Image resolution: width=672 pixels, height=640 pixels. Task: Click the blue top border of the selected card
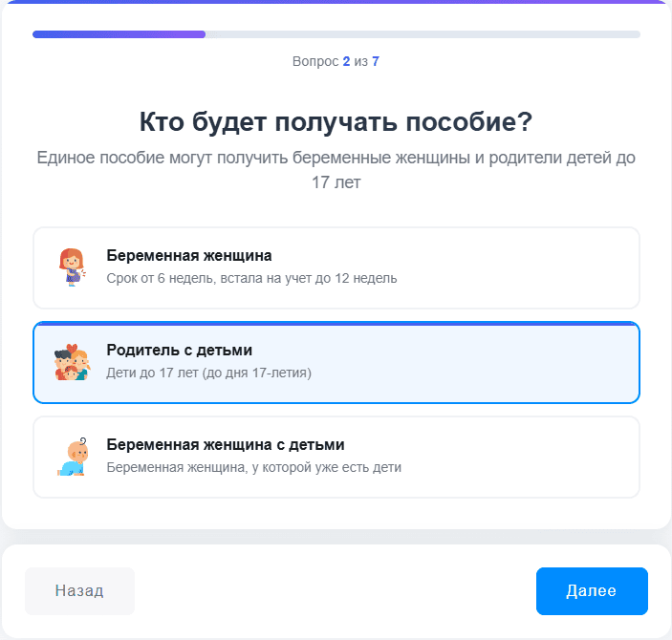[x=336, y=324]
